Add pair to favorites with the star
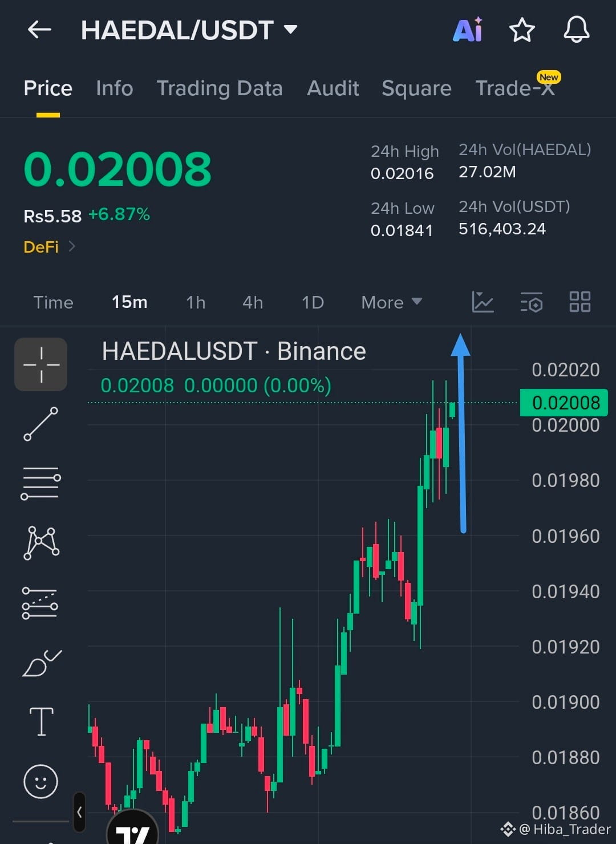 (522, 30)
